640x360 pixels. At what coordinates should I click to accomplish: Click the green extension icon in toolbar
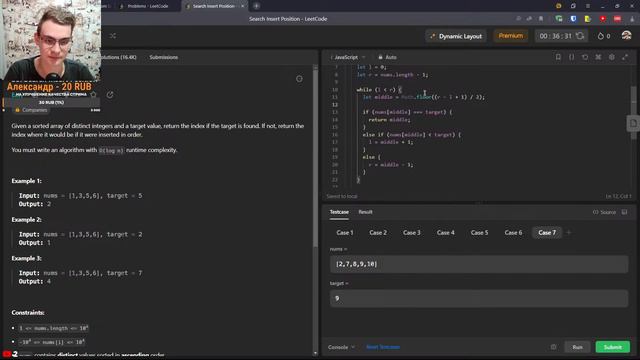(559, 19)
